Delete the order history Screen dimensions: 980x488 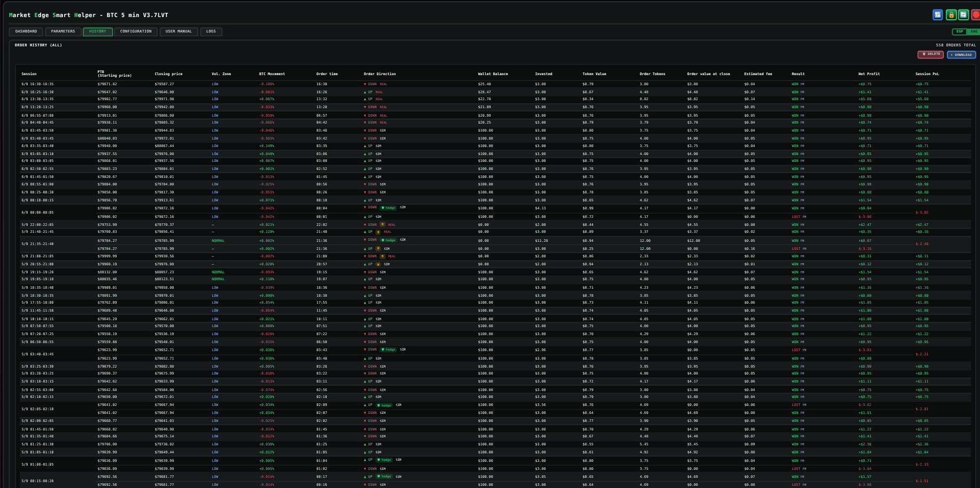(930, 54)
